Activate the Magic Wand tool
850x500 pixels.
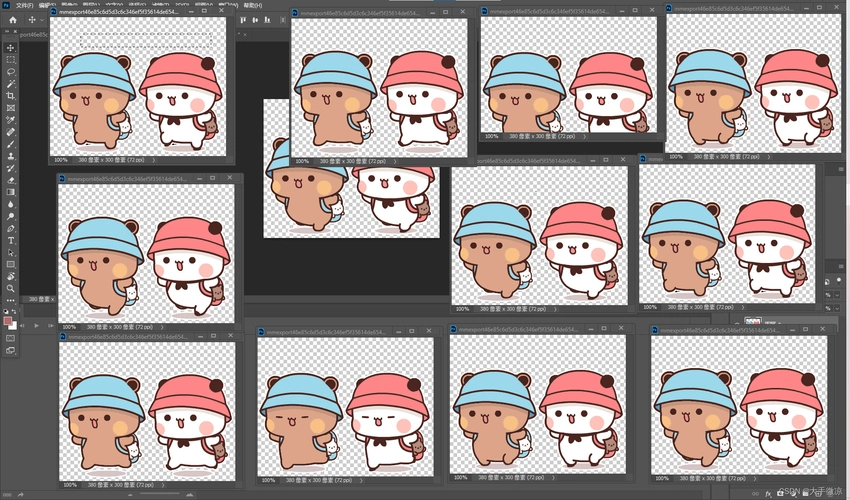(11, 84)
